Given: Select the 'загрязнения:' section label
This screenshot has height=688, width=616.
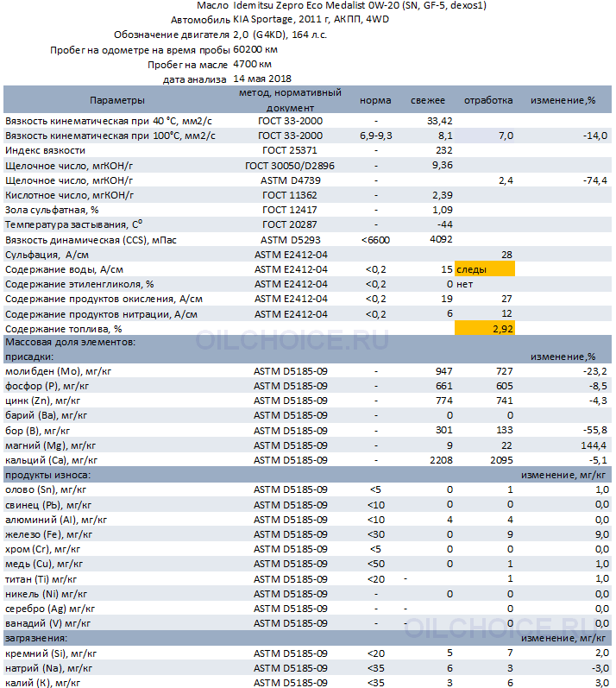Looking at the screenshot, I should click(36, 639).
